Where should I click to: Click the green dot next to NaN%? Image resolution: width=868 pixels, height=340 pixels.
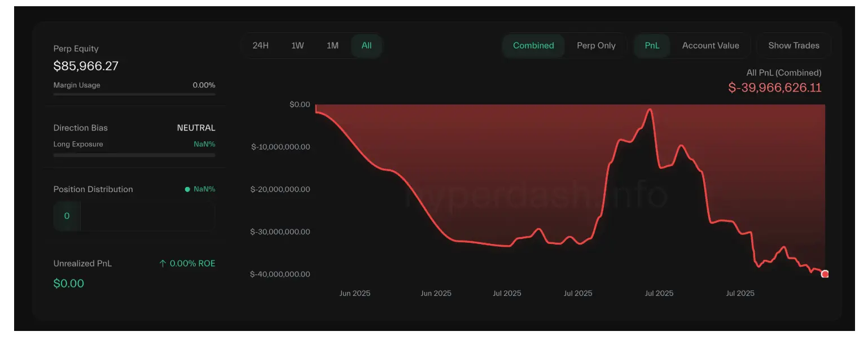187,189
